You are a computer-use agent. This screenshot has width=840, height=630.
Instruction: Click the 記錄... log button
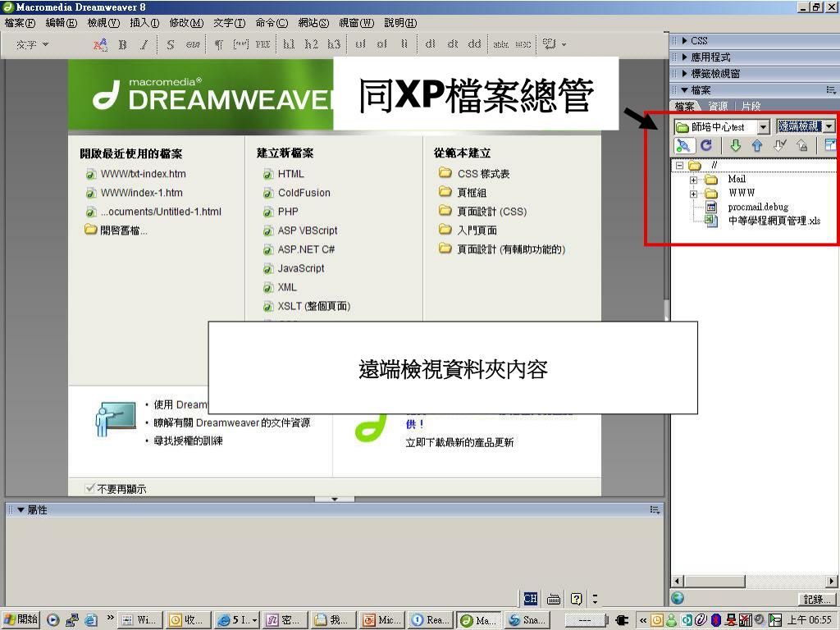click(817, 598)
